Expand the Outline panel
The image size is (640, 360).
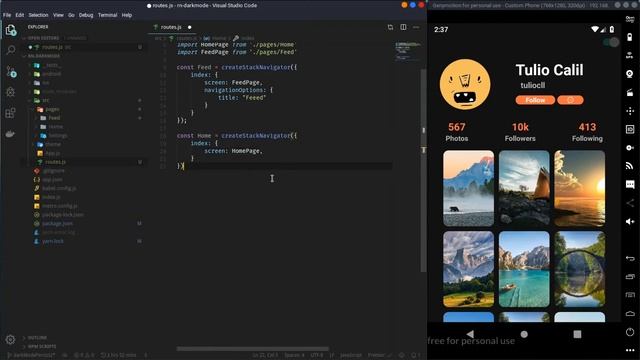coord(37,338)
